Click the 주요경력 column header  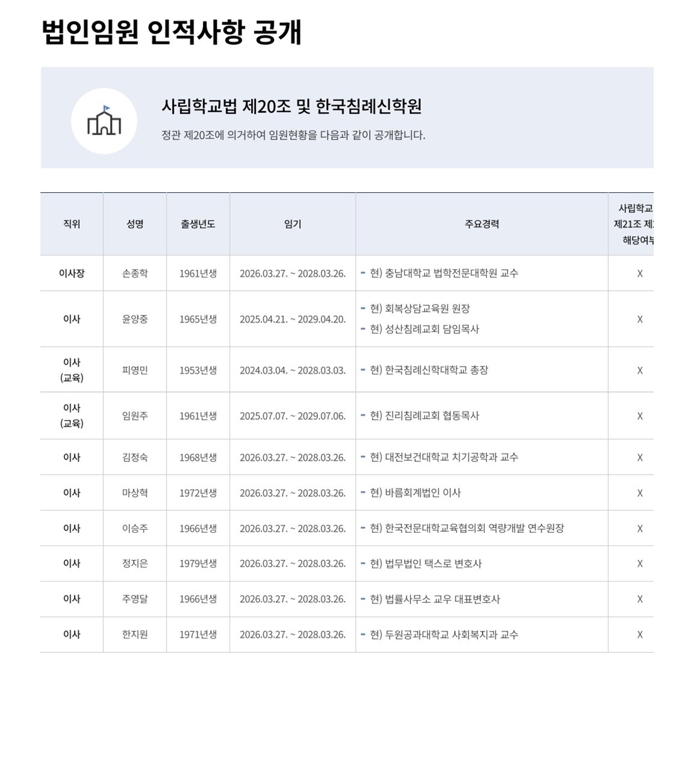click(x=481, y=224)
